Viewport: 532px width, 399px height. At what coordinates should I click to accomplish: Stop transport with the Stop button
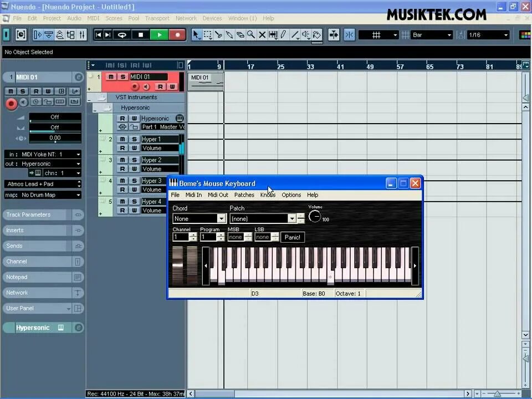pyautogui.click(x=141, y=34)
